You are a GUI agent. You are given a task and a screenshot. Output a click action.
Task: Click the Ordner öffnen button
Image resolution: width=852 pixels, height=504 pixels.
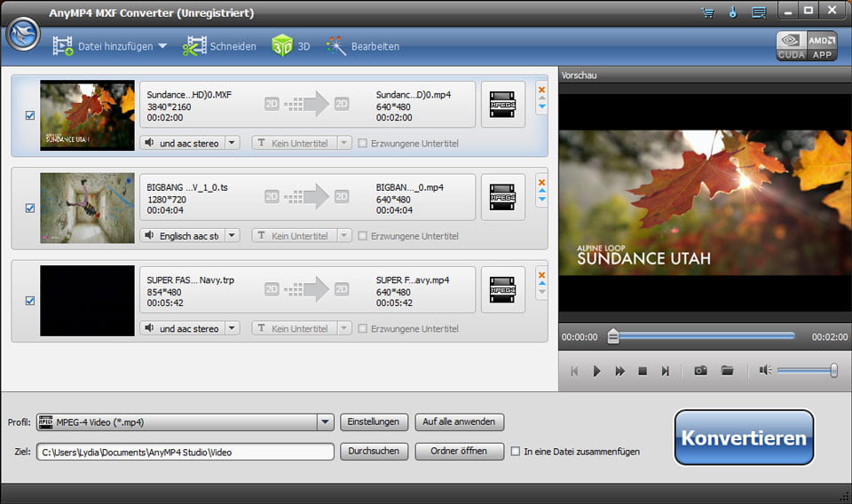[459, 452]
